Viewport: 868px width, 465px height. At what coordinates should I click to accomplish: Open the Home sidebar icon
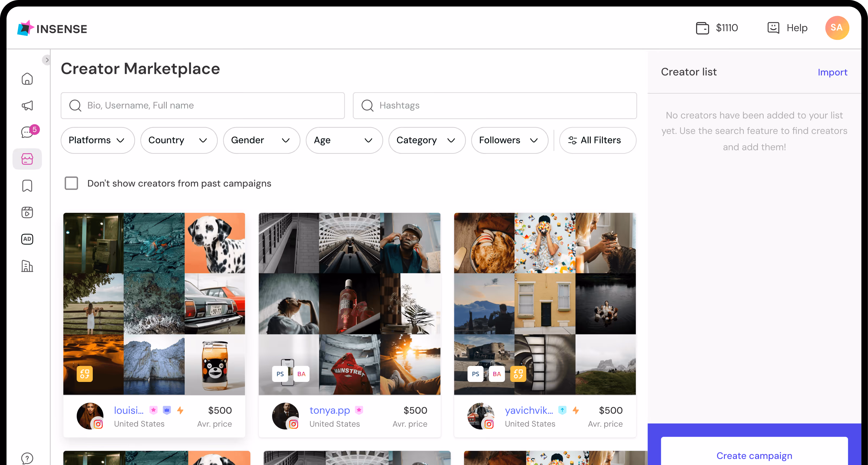(x=27, y=78)
